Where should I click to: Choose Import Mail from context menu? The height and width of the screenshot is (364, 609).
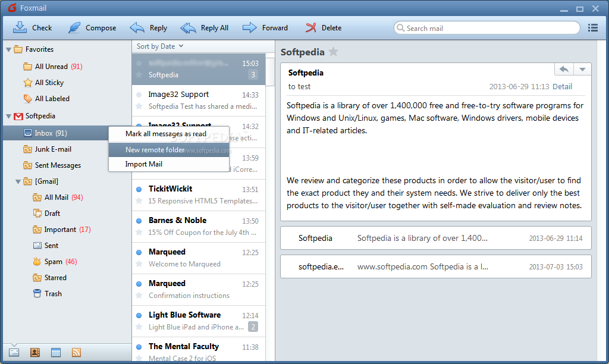(x=169, y=164)
